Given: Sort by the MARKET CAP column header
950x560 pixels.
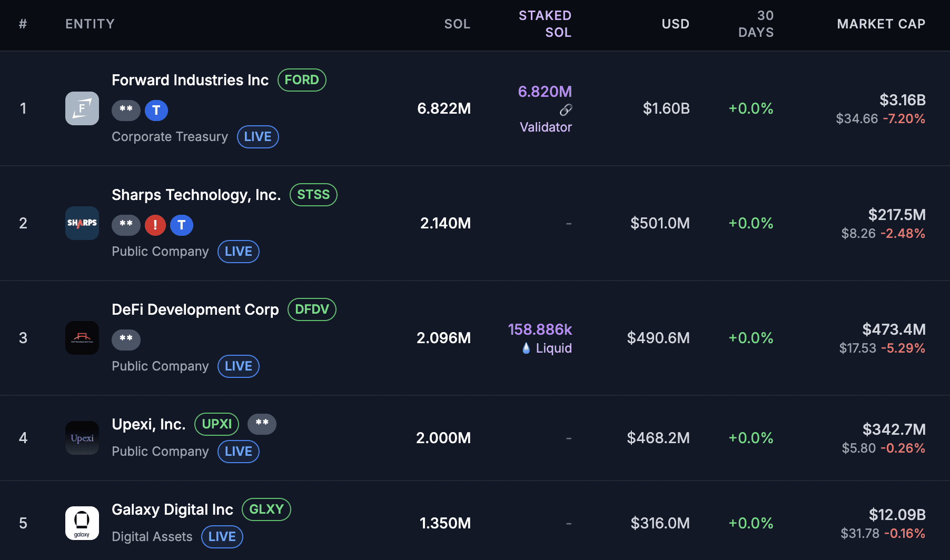Looking at the screenshot, I should tap(881, 24).
